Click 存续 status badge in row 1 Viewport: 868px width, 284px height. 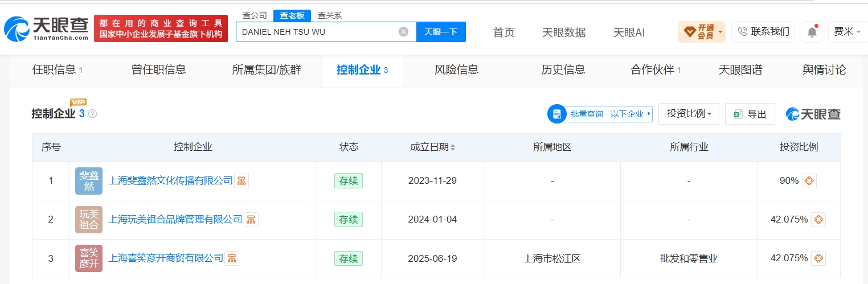tap(349, 181)
